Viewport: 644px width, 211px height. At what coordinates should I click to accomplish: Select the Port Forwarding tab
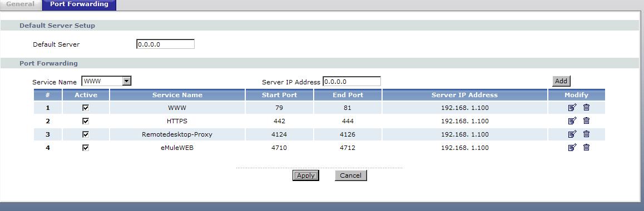coord(80,4)
